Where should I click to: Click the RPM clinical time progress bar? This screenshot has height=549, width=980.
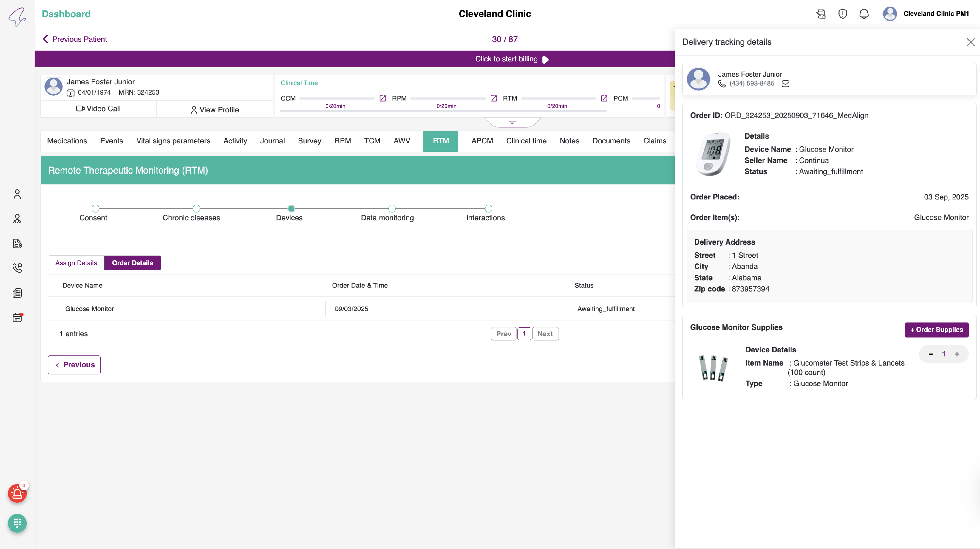tap(448, 99)
